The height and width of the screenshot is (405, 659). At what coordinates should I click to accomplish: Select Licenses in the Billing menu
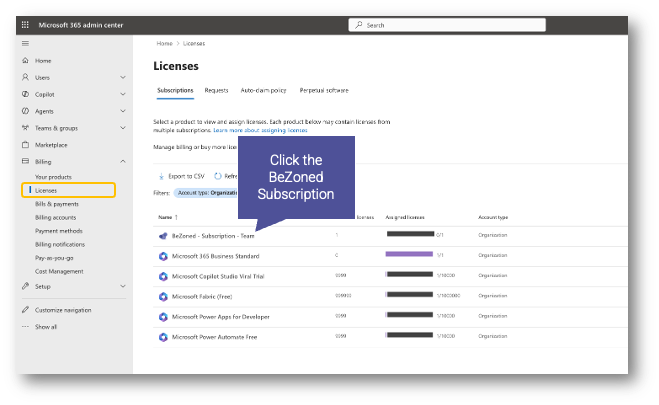(69, 190)
